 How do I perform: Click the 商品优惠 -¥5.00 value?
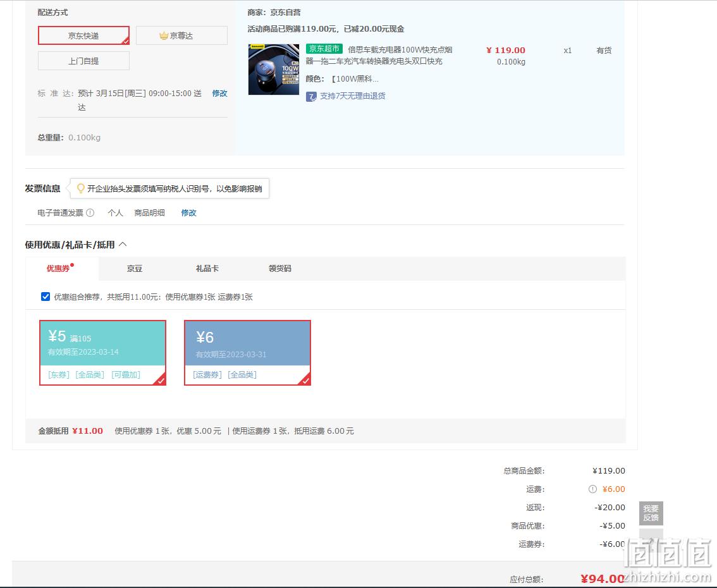click(612, 526)
